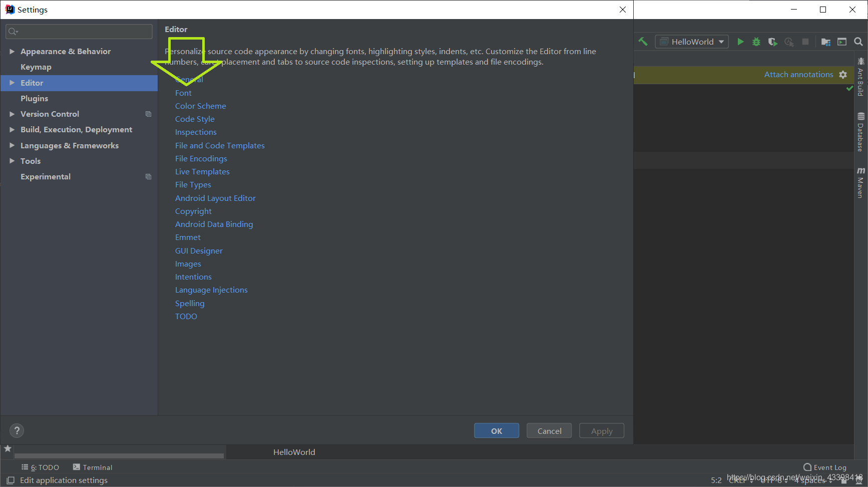Open the TODO settings link
The image size is (868, 487).
click(186, 317)
